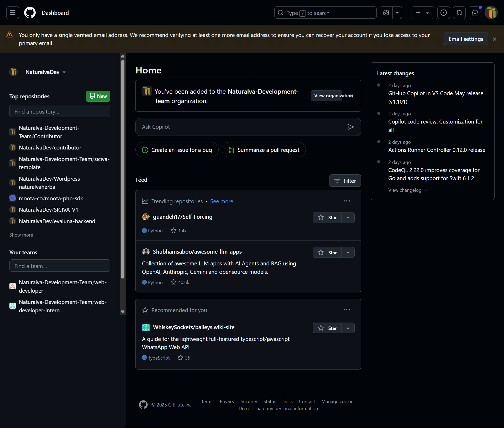Expand the Copilot dropdown arrow in header

pyautogui.click(x=397, y=13)
